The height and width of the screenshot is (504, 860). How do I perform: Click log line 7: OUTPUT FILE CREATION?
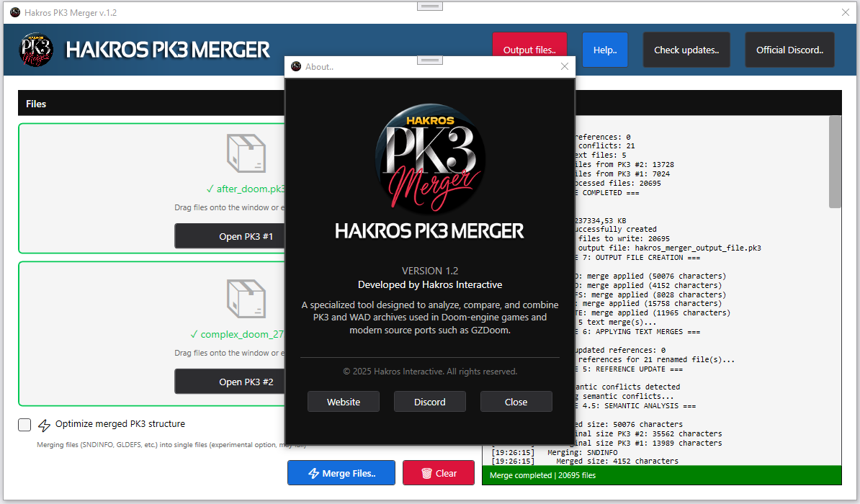coord(638,257)
